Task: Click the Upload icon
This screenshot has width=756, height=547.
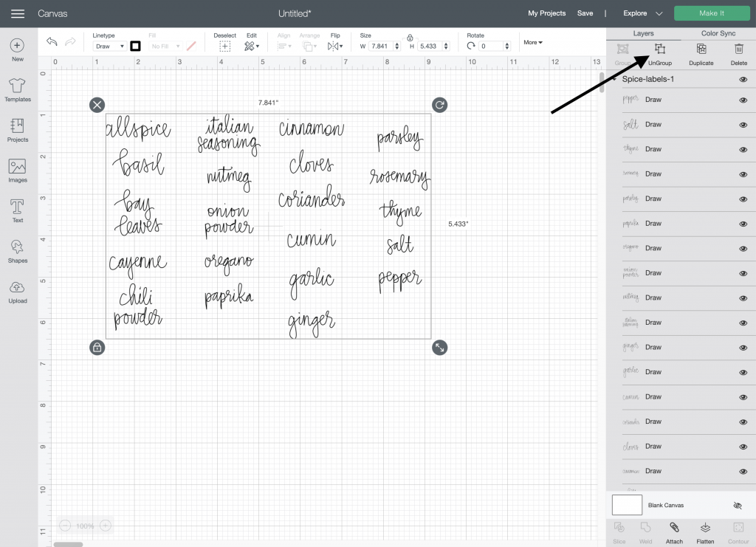Action: [18, 287]
